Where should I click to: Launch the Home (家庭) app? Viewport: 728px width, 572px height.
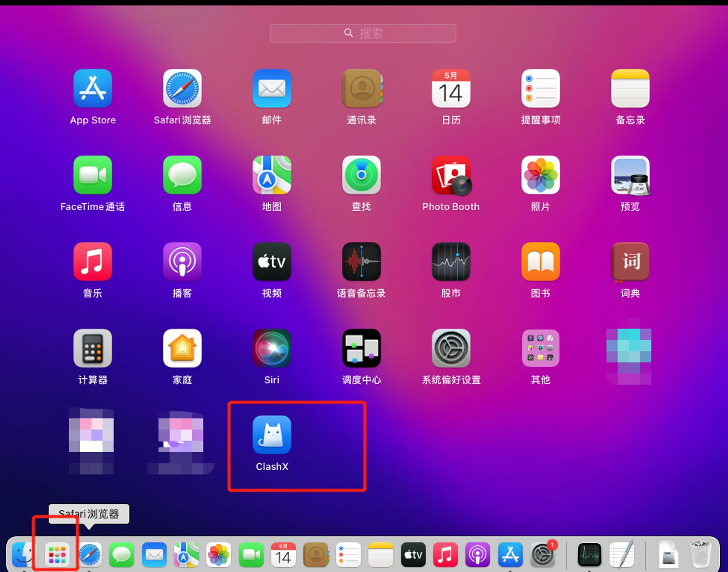point(182,348)
